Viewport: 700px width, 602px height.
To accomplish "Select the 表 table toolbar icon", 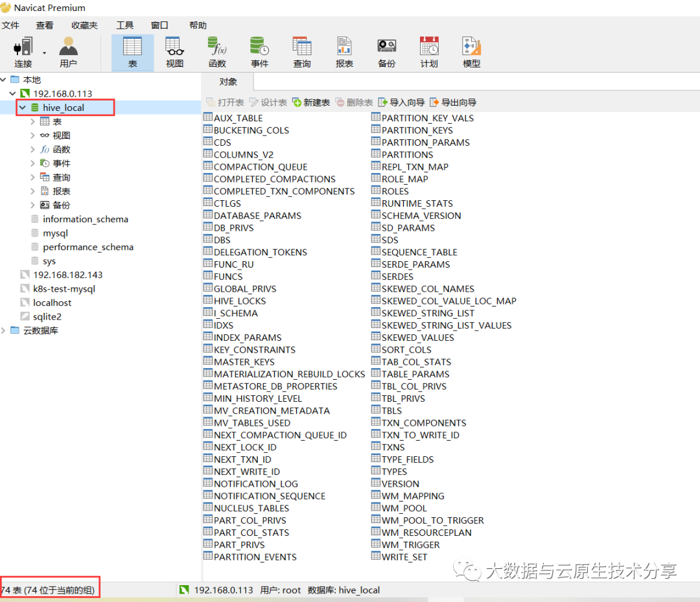I will tap(133, 52).
